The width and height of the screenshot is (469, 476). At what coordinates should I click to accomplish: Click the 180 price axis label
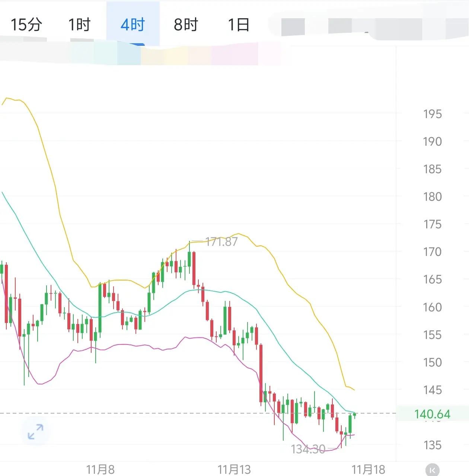433,197
